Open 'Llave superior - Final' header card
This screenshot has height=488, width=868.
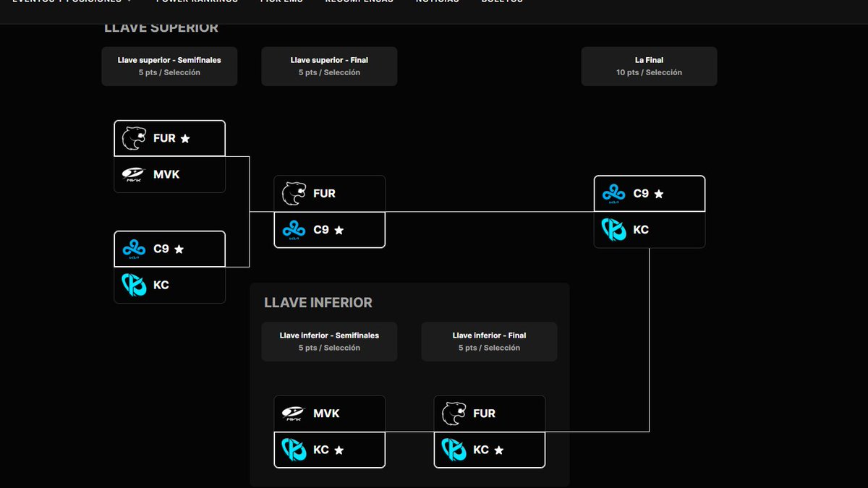click(329, 67)
